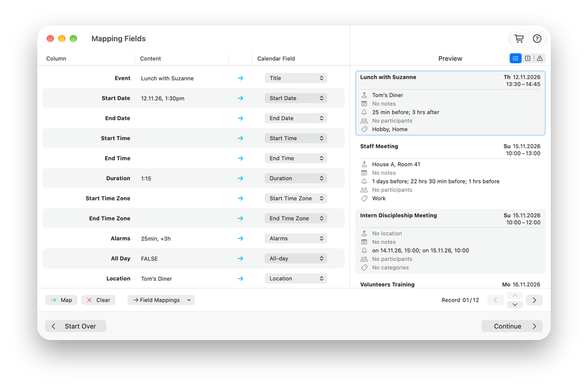Viewport: 588px width, 389px height.
Task: Open the Location calendar field dropdown
Action: pyautogui.click(x=296, y=279)
